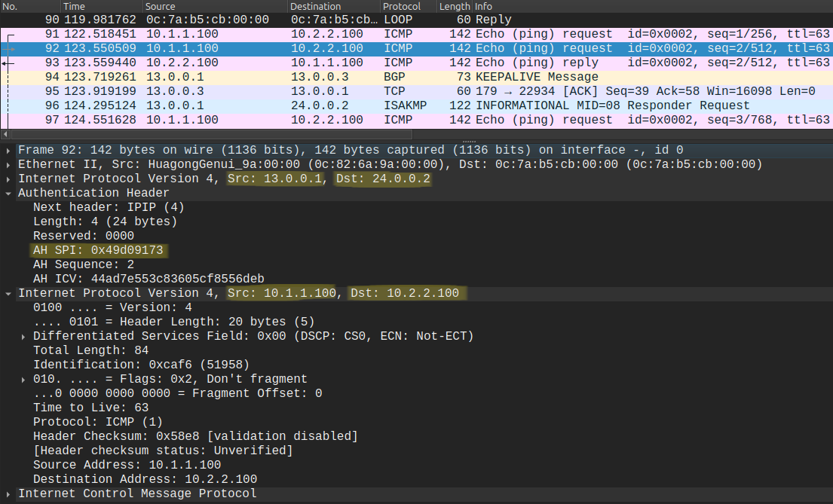
Task: Sort by the Destination column header
Action: click(334, 6)
